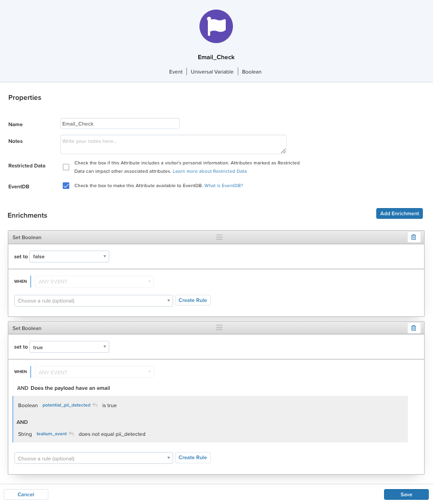This screenshot has width=433, height=504.
Task: Open the 'set to false' dropdown
Action: (x=69, y=256)
